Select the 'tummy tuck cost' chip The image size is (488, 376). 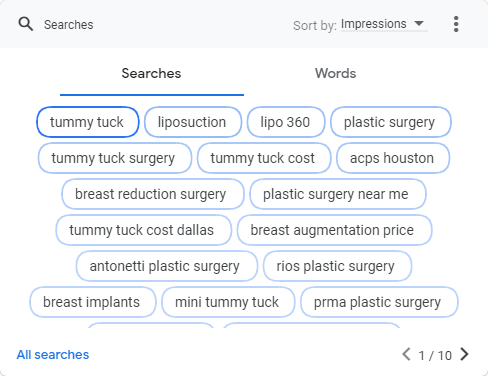(x=264, y=158)
